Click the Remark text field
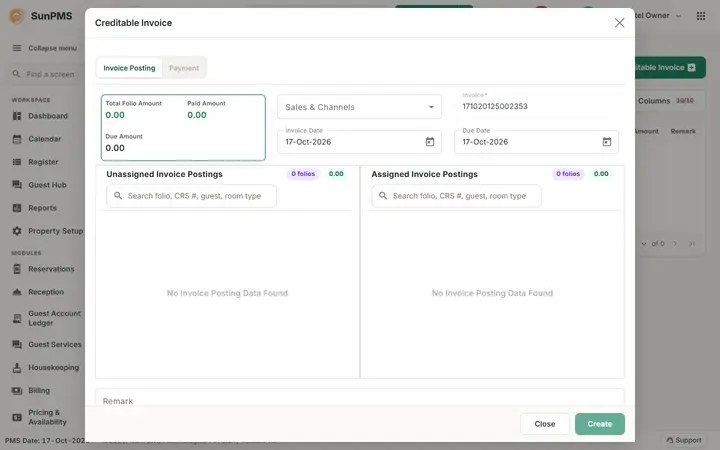 (360, 398)
